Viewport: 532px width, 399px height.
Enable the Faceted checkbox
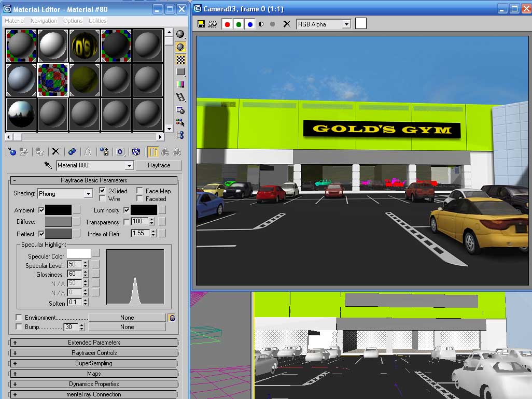pos(139,198)
